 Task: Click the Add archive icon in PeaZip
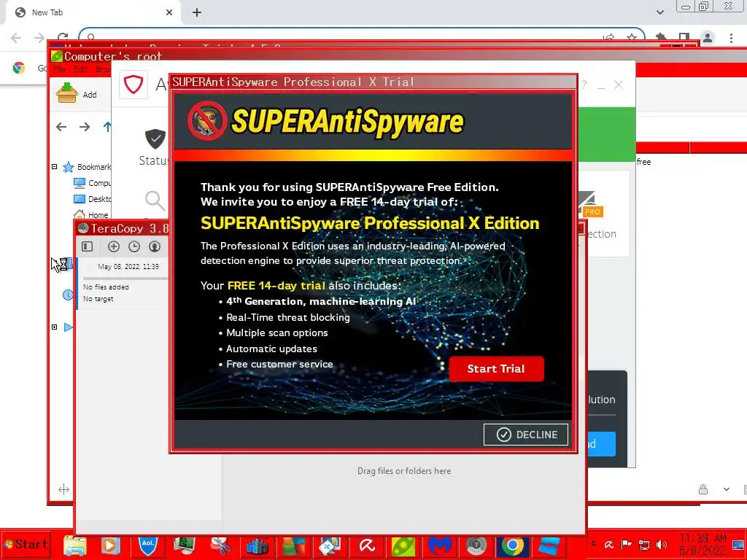click(67, 93)
